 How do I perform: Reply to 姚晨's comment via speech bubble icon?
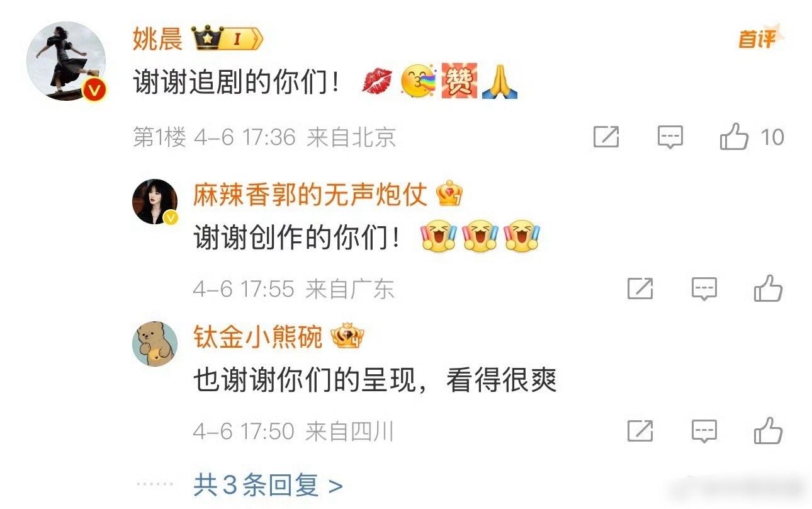coord(670,137)
